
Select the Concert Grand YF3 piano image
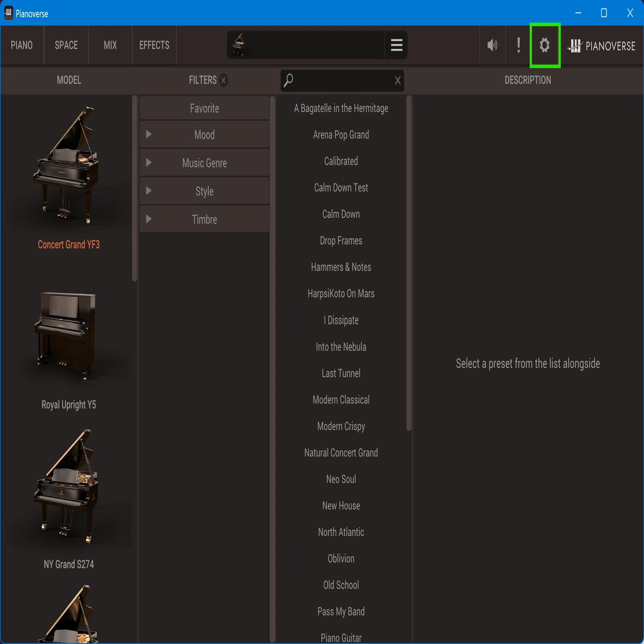coord(67,165)
